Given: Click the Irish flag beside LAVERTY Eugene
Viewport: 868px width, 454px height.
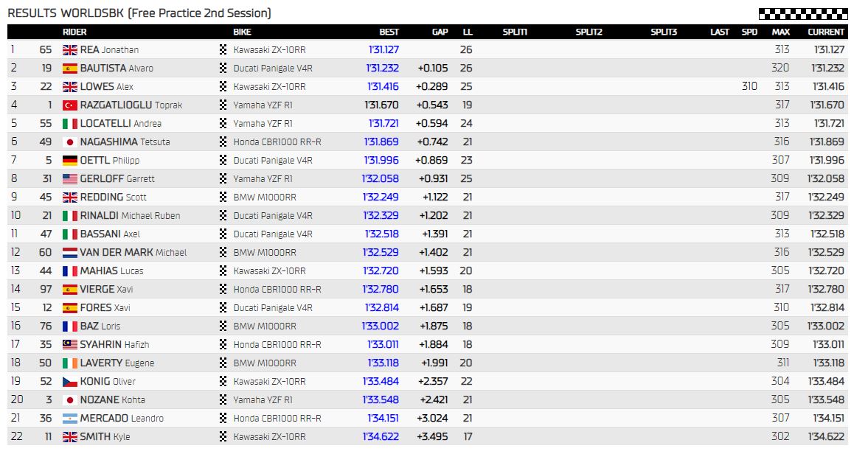Looking at the screenshot, I should point(70,363).
